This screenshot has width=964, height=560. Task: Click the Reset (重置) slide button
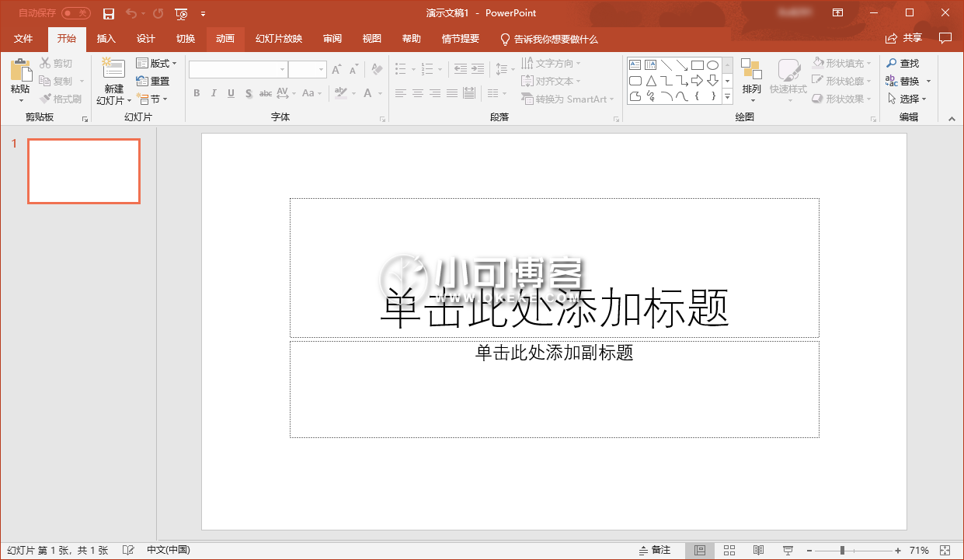coord(153,81)
